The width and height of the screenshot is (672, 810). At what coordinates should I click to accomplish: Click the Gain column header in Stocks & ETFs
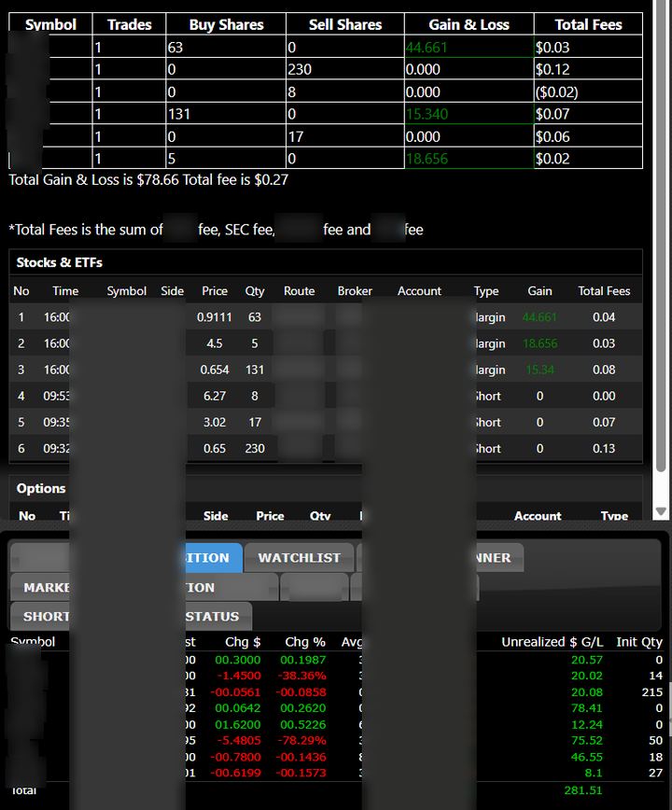coord(539,291)
